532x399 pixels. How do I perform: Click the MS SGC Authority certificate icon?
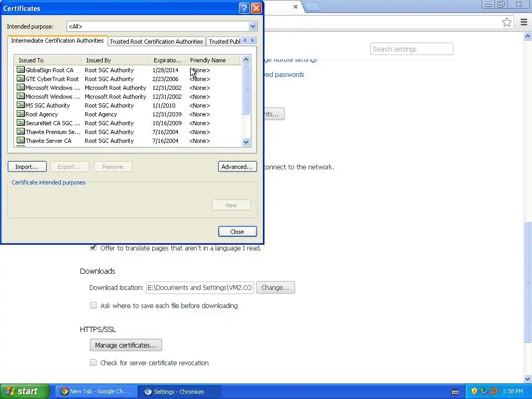pos(21,105)
